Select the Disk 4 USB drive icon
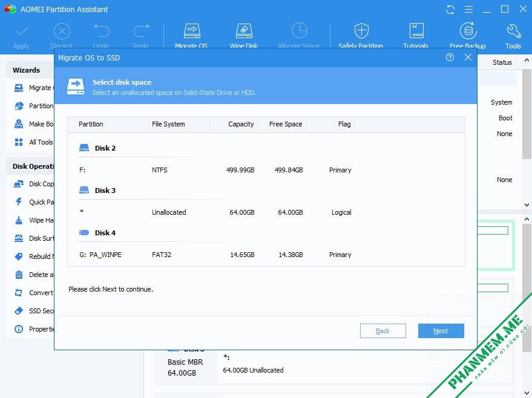 84,232
